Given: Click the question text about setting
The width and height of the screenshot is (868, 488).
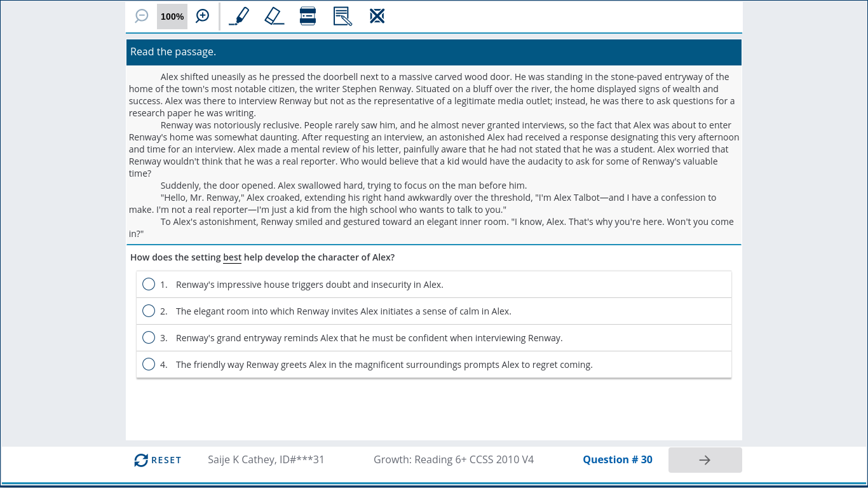Looking at the screenshot, I should tap(262, 257).
